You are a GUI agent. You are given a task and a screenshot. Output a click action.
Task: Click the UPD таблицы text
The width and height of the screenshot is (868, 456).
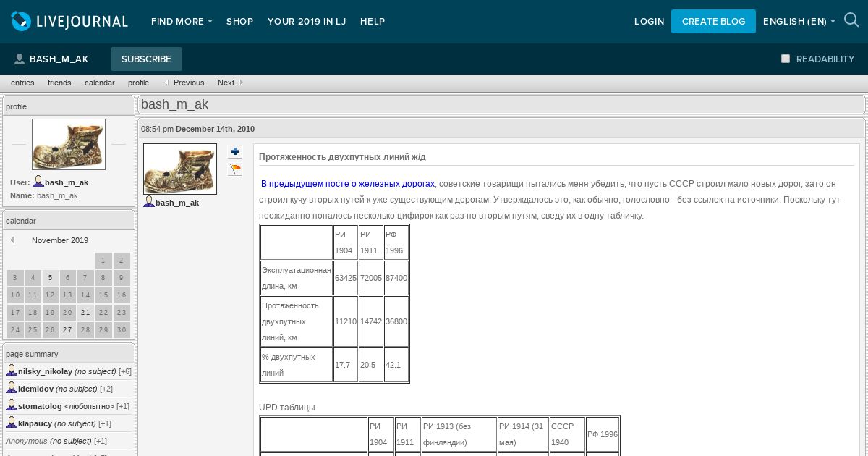tap(287, 408)
